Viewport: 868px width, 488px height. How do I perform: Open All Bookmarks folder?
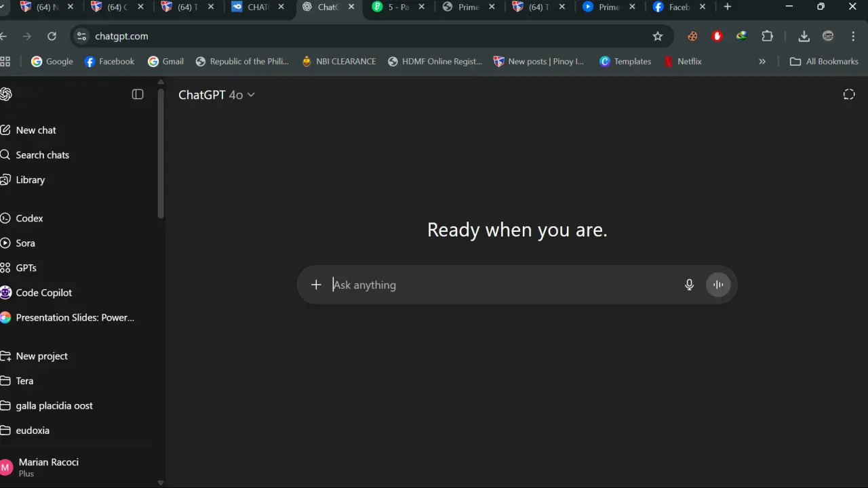pos(824,61)
